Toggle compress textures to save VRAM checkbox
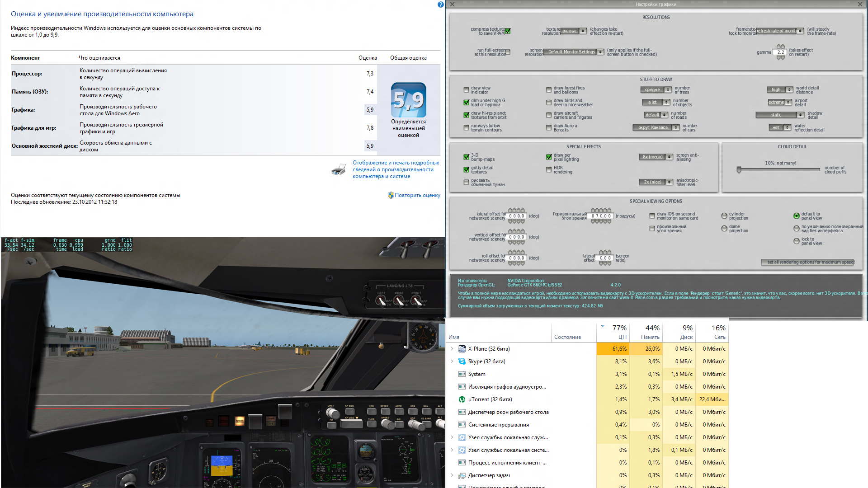 508,31
